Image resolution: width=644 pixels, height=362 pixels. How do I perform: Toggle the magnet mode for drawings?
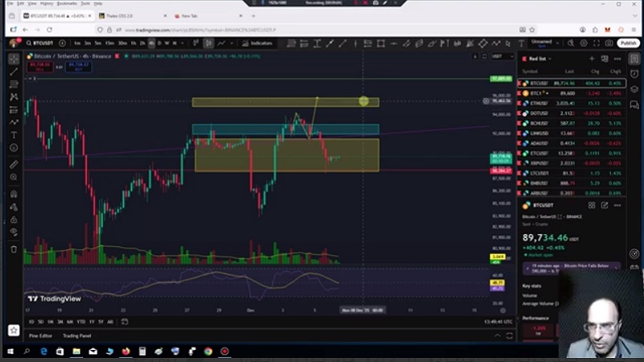14,194
